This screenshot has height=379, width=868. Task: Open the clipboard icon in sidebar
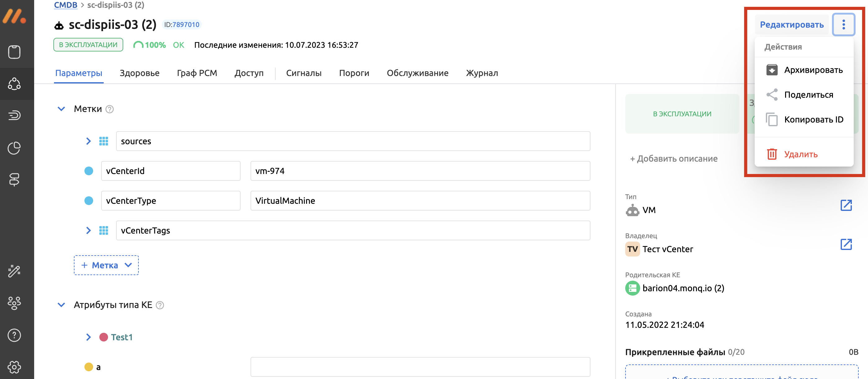coord(14,52)
